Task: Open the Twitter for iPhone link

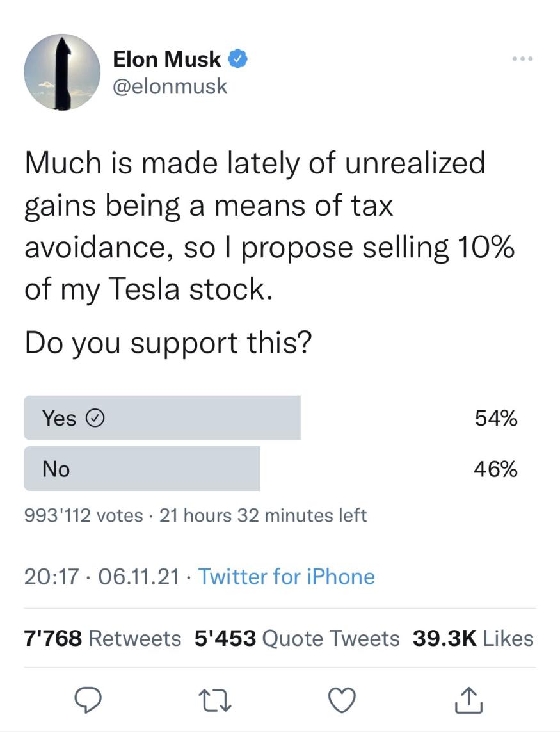Action: 286,577
